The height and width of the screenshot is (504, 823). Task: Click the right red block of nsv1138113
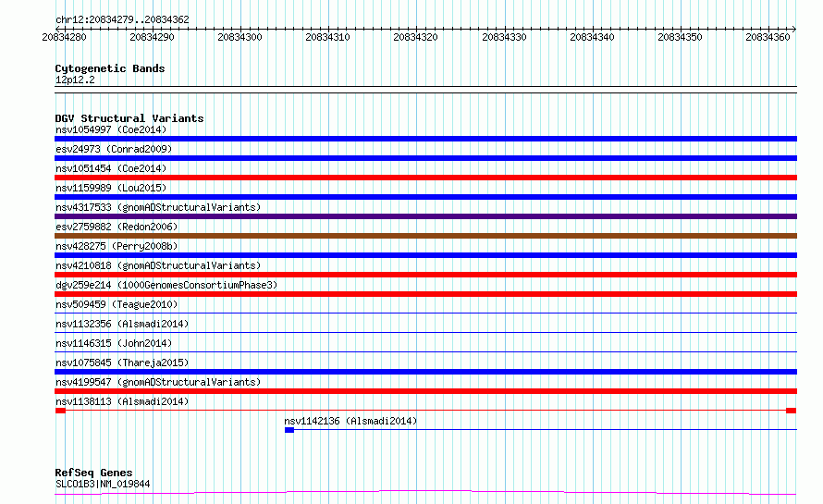791,411
